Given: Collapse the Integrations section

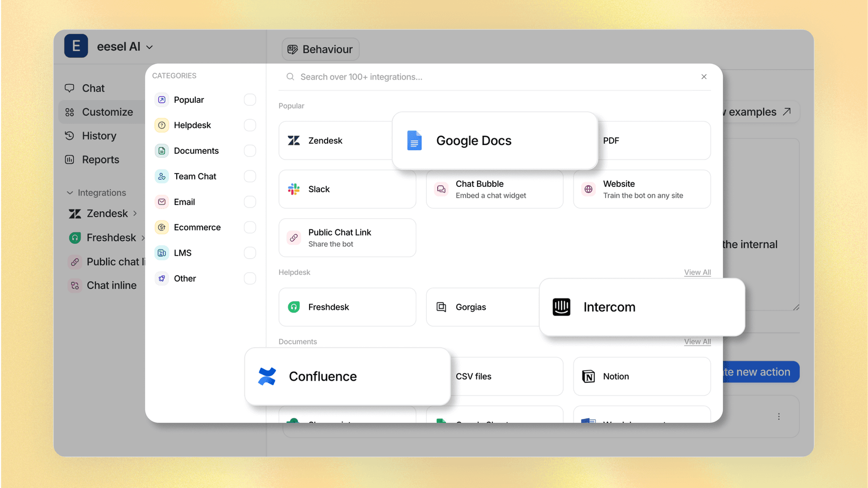Looking at the screenshot, I should click(70, 193).
